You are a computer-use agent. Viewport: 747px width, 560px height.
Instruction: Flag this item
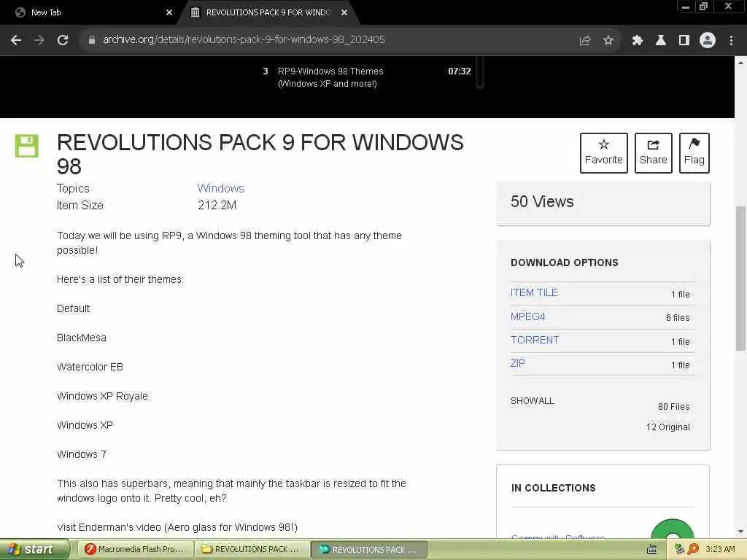(x=694, y=153)
